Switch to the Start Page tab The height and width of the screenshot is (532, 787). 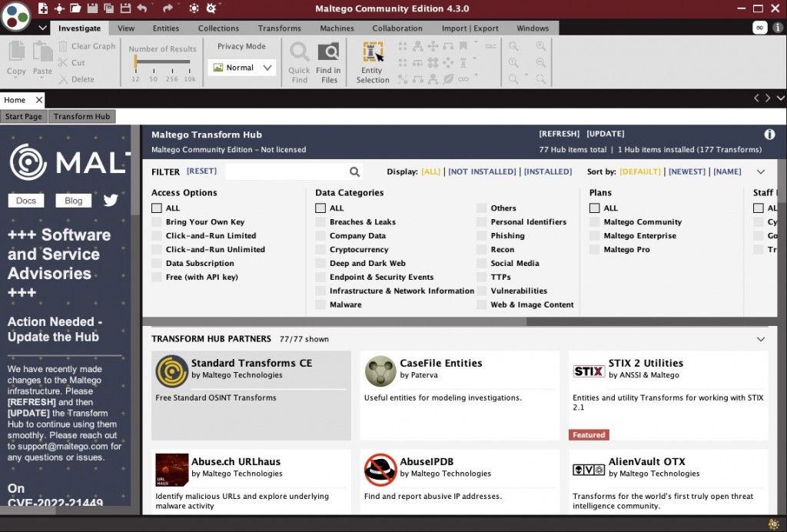click(24, 116)
